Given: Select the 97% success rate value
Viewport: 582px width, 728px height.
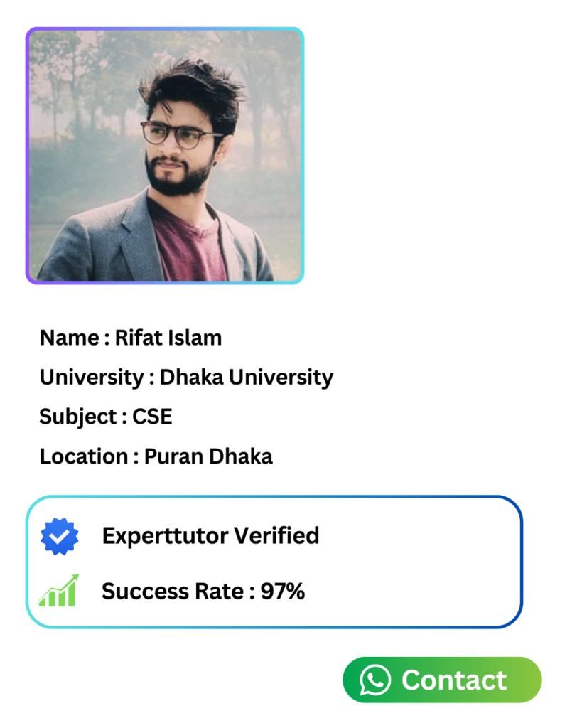Looking at the screenshot, I should pyautogui.click(x=282, y=591).
